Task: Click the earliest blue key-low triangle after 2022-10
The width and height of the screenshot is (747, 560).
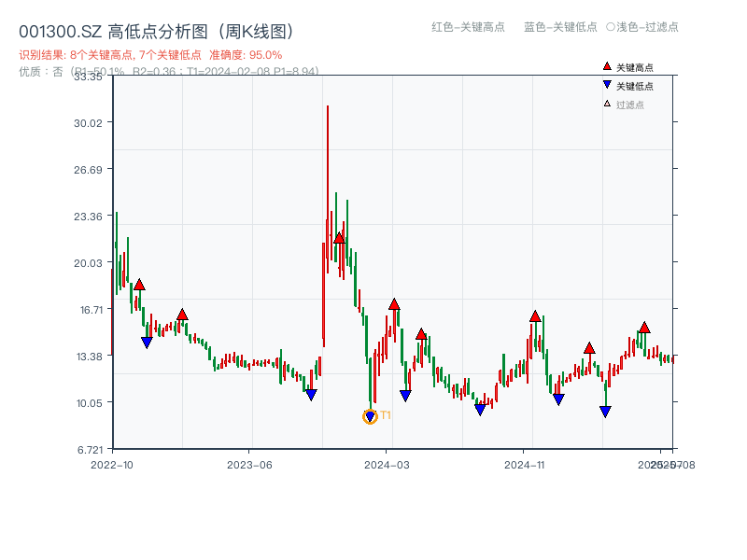Action: pyautogui.click(x=148, y=343)
